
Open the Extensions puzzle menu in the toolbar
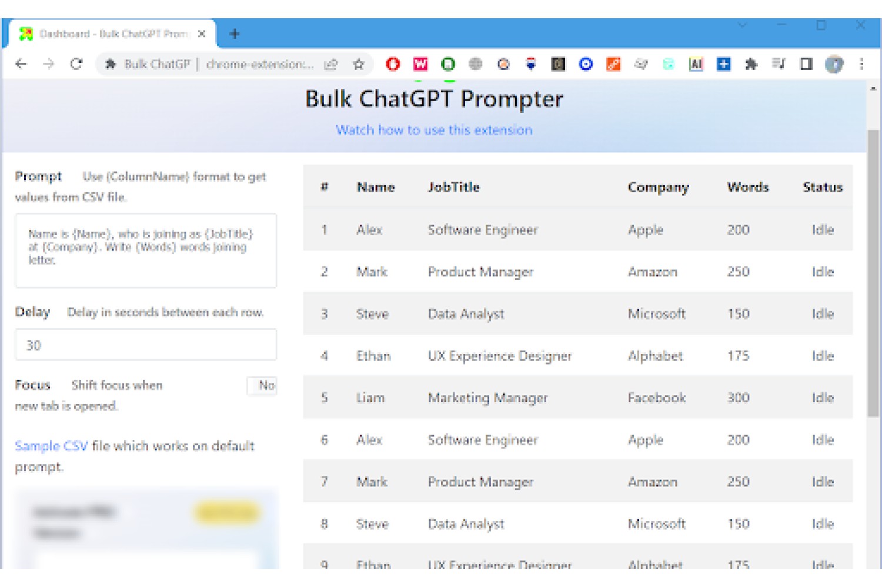751,64
